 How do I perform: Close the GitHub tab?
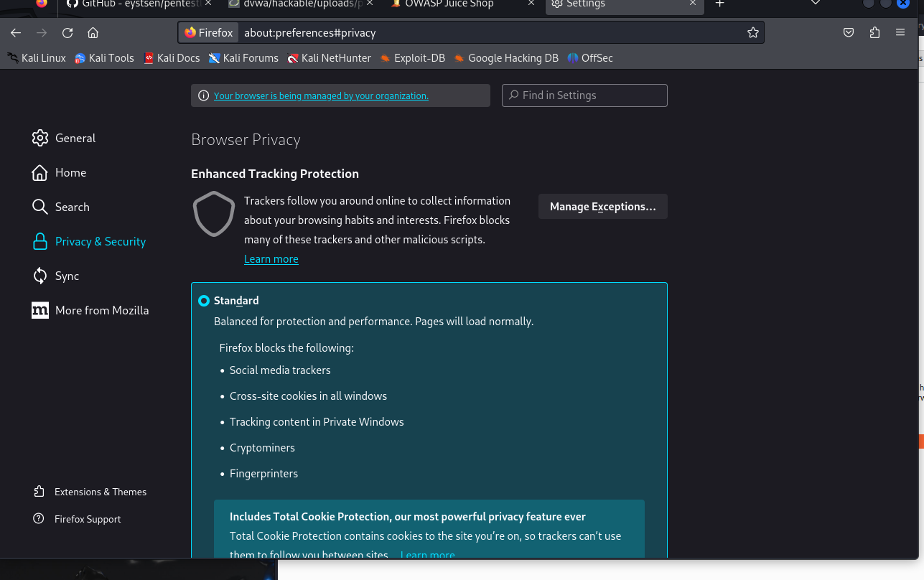(208, 4)
